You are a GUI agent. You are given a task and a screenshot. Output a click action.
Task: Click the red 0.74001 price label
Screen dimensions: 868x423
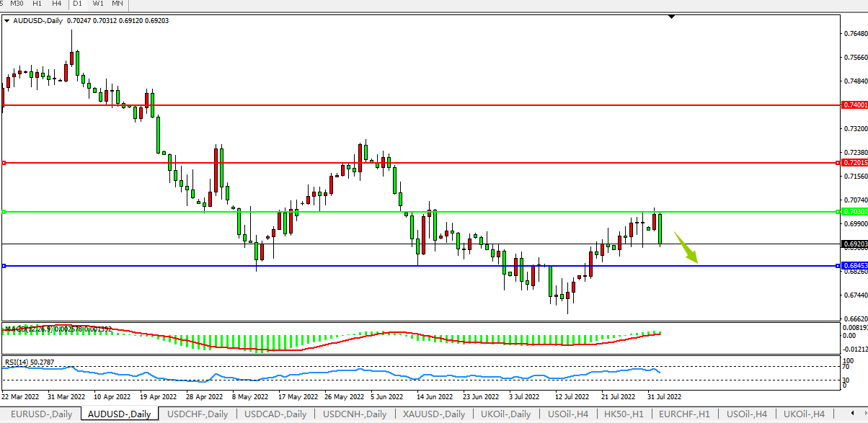tap(854, 105)
